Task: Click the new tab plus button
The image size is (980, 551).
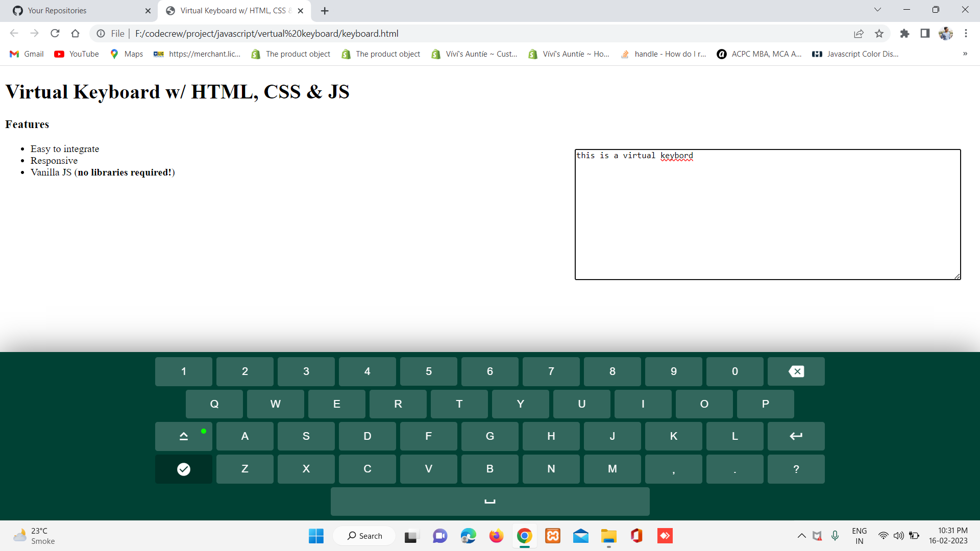Action: pyautogui.click(x=325, y=10)
